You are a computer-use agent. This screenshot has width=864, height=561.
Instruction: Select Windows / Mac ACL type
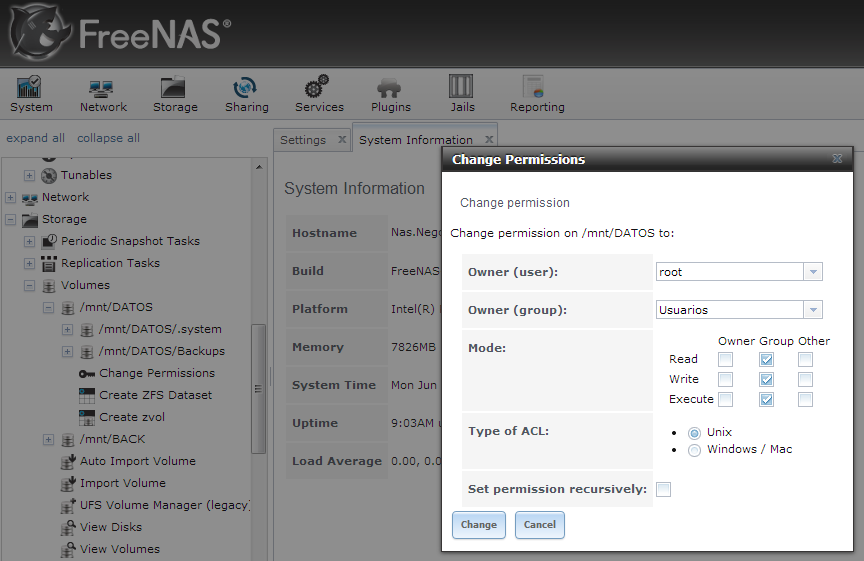click(x=694, y=450)
